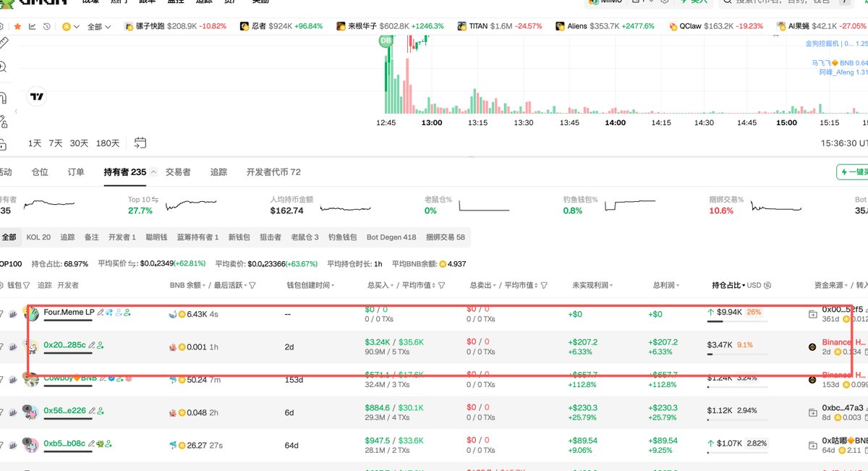Sort by 总买入 column
Screen dimensions: 868x471
tap(382, 286)
